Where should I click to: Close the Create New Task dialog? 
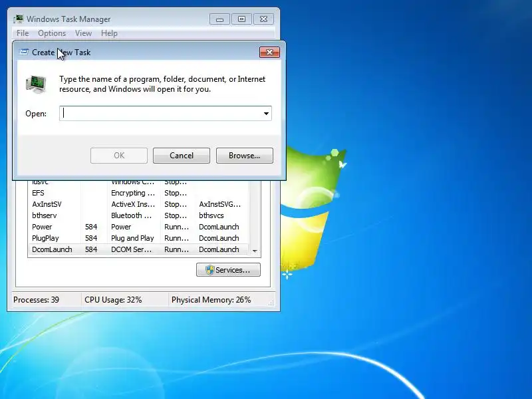269,53
